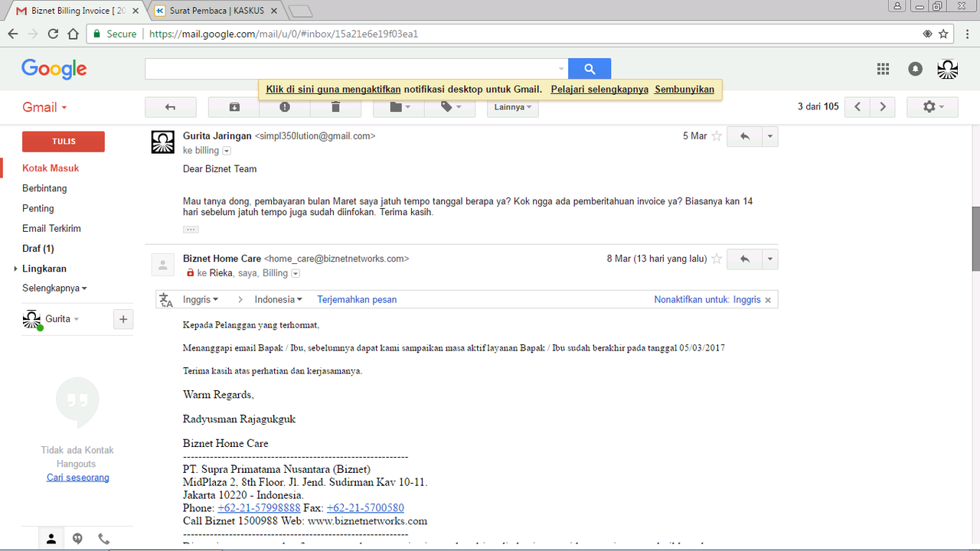Click the Chrome home button
The image size is (980, 551).
point(73,34)
